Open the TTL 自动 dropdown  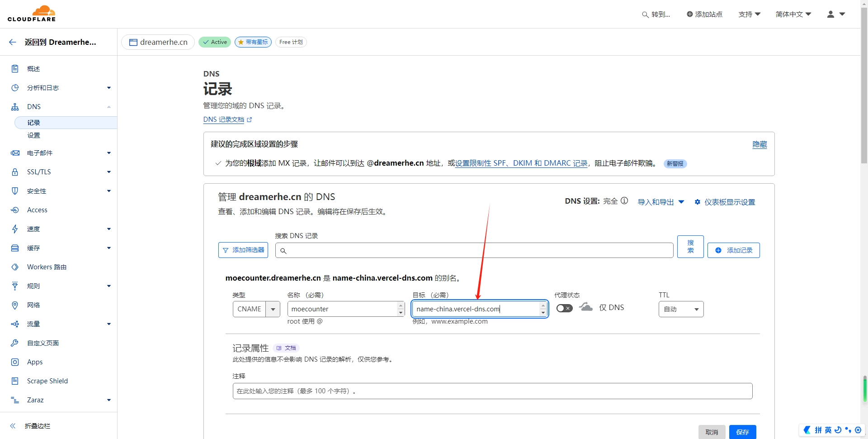click(681, 309)
